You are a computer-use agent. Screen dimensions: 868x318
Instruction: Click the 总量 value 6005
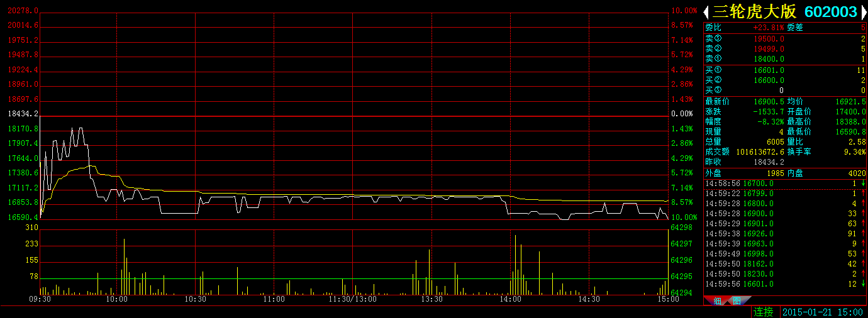[x=775, y=142]
